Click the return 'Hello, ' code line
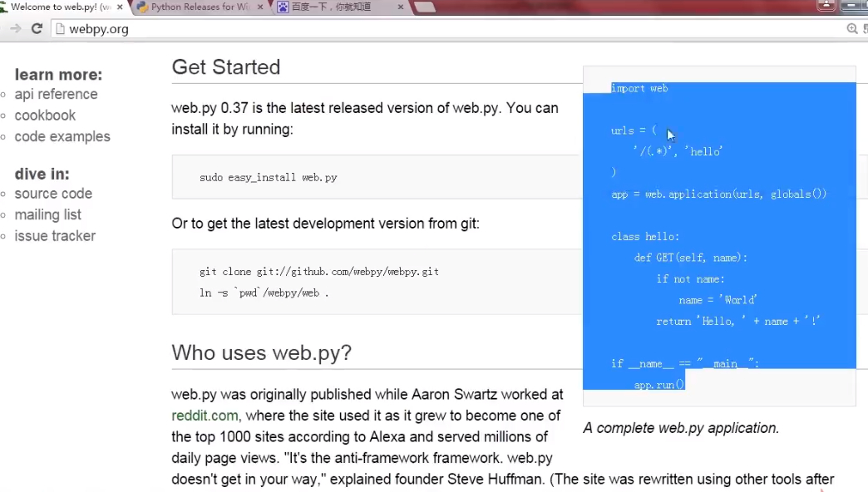The image size is (868, 492). pyautogui.click(x=738, y=321)
